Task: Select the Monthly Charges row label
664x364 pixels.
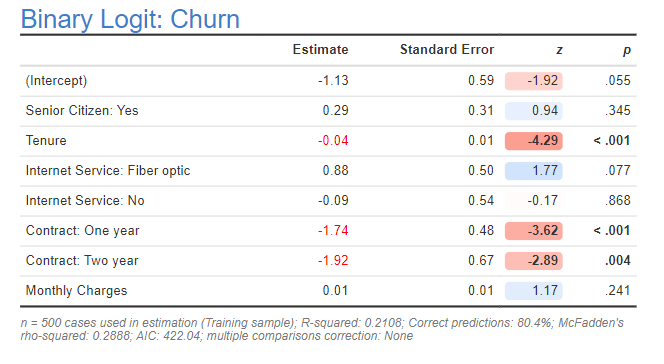Action: (x=76, y=291)
